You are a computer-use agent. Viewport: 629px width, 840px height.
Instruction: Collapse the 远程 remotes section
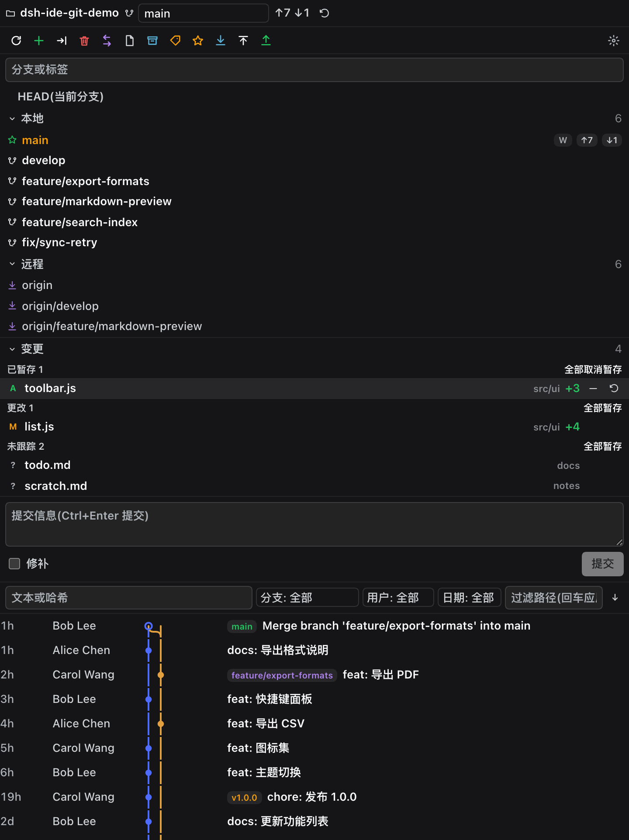pyautogui.click(x=12, y=264)
